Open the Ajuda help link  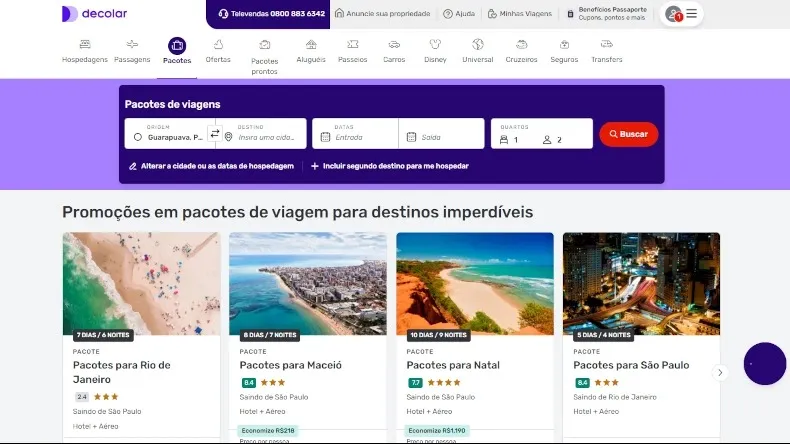[x=458, y=14]
